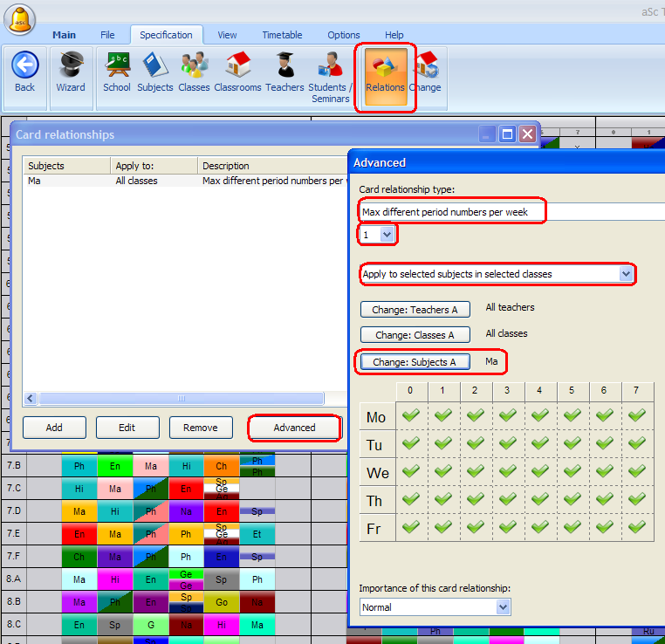Toggle Friday period 7 checkmark
665x644 pixels.
coord(637,527)
